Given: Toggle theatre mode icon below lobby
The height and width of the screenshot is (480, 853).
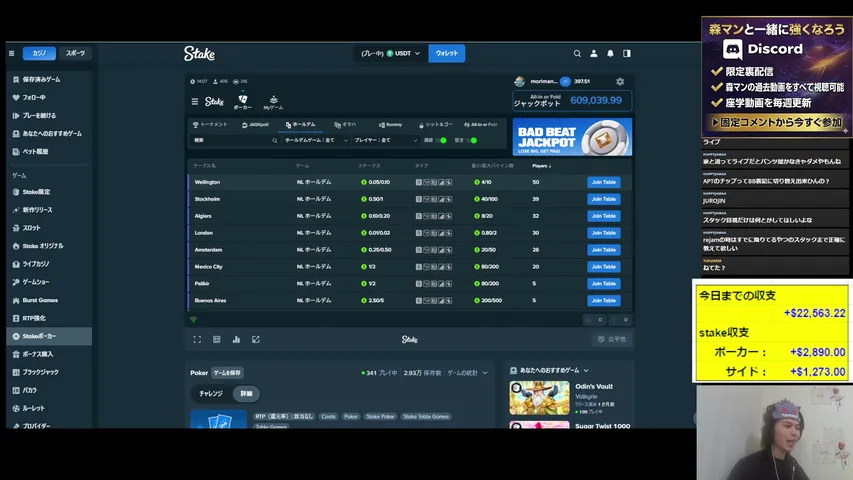Looking at the screenshot, I should point(217,340).
